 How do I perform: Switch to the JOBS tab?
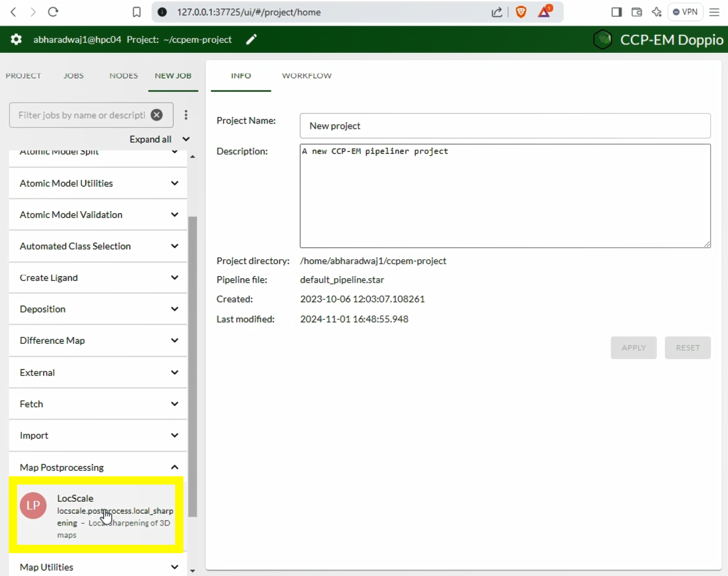click(74, 75)
